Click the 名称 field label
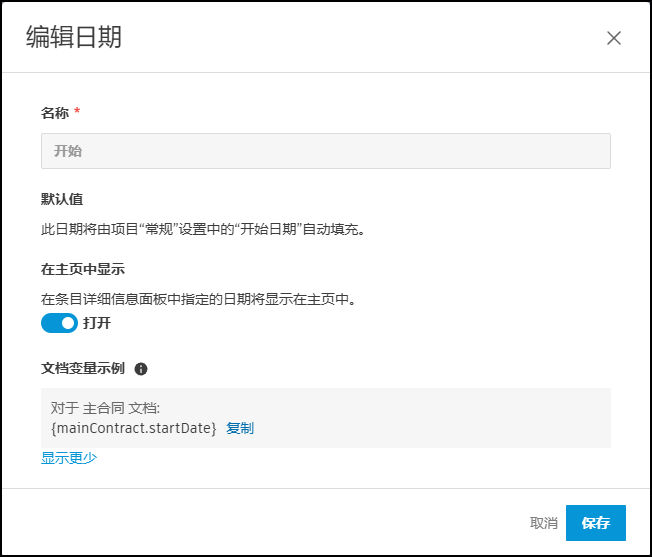 tap(55, 113)
